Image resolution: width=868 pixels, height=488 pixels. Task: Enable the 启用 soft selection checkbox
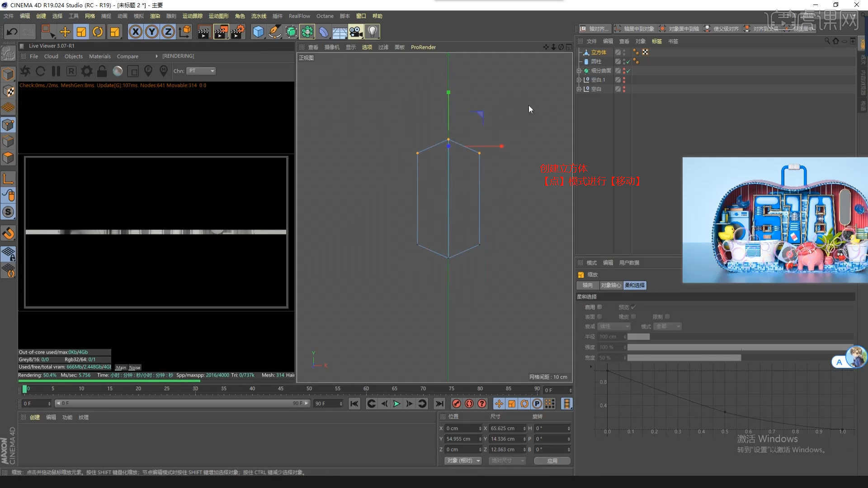pyautogui.click(x=599, y=307)
